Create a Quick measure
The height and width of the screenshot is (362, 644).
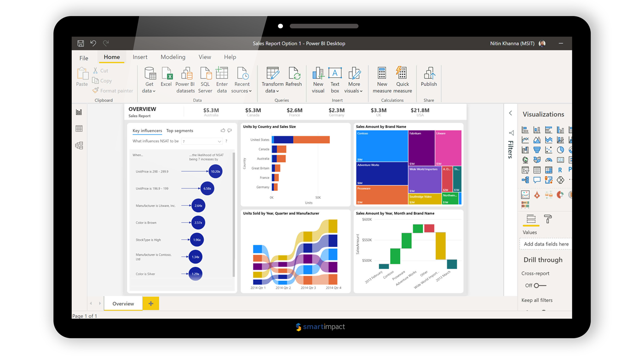click(x=402, y=80)
